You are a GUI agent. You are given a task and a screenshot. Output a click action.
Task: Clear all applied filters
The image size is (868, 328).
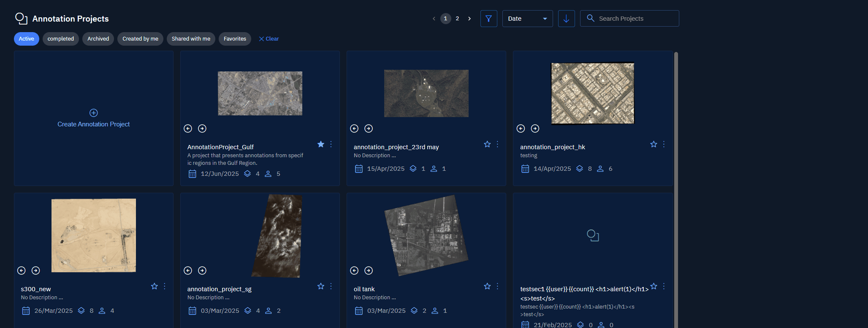click(x=269, y=39)
